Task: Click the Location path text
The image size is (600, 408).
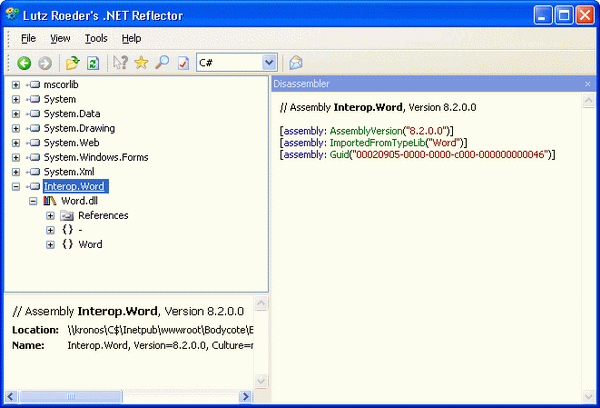Action: tap(160, 330)
